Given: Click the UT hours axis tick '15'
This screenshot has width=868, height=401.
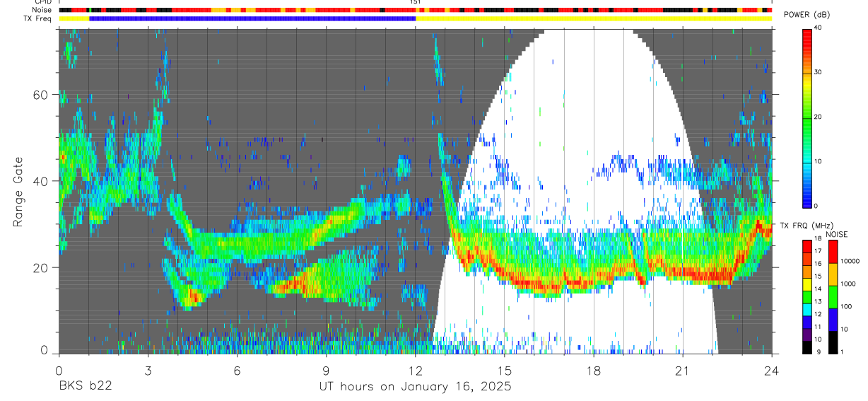Looking at the screenshot, I should [505, 370].
